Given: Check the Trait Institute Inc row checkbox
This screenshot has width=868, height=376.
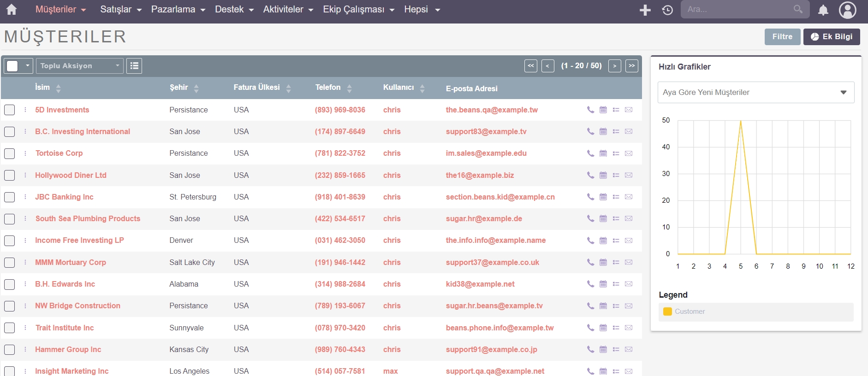Looking at the screenshot, I should (9, 328).
